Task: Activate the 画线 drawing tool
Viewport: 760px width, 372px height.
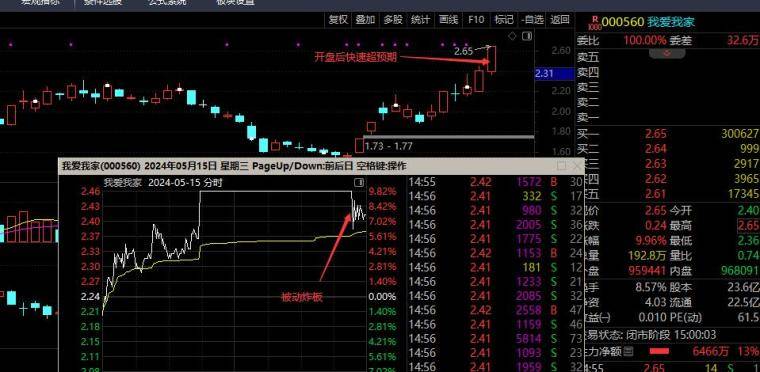Action: pos(448,19)
